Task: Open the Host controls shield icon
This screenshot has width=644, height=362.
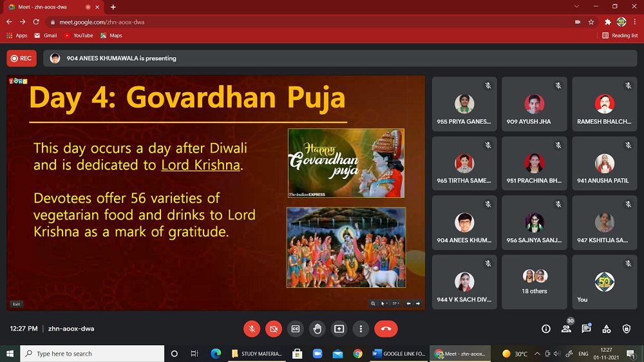Action: [627, 329]
